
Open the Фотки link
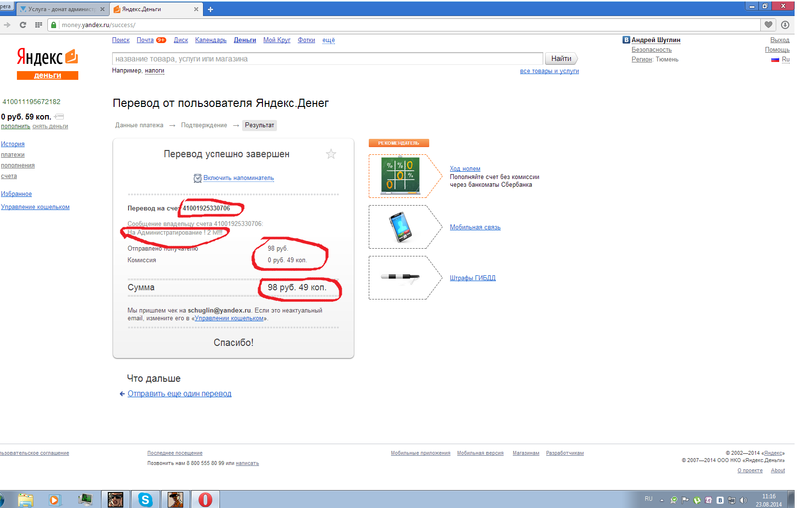click(x=306, y=40)
